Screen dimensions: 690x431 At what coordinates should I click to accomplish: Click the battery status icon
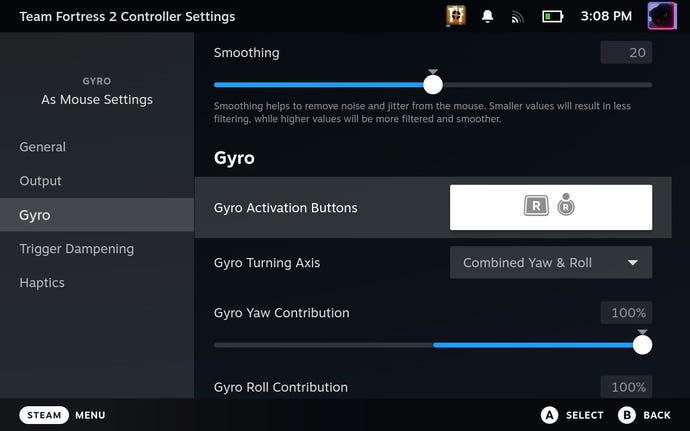point(552,17)
